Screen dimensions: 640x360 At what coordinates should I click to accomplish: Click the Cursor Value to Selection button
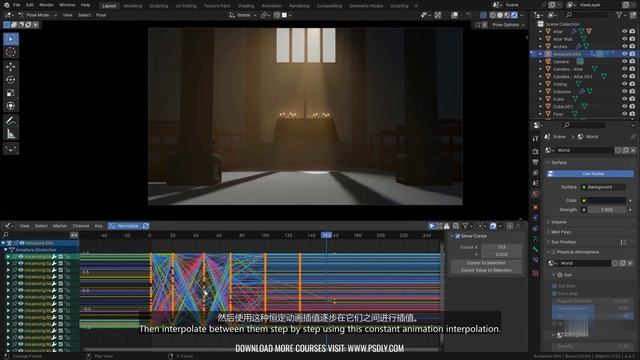pos(486,270)
